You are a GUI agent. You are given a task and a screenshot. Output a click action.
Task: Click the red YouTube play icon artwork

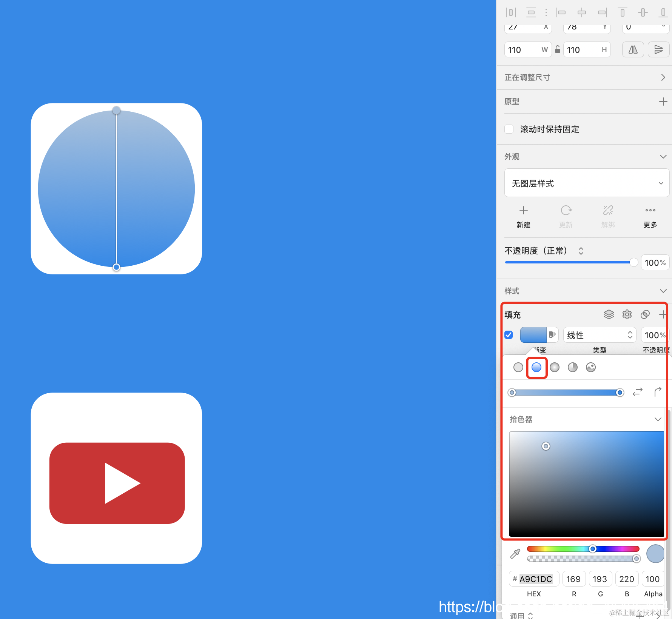pos(117,483)
